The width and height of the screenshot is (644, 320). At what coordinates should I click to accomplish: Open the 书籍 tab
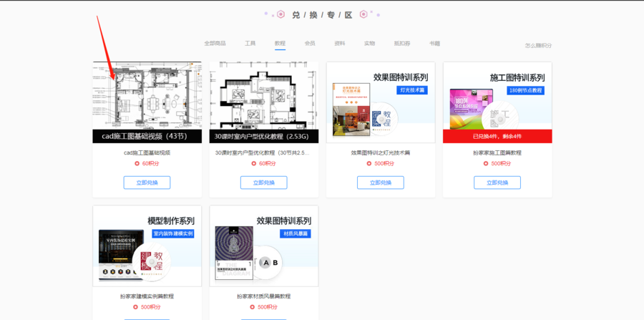(434, 43)
